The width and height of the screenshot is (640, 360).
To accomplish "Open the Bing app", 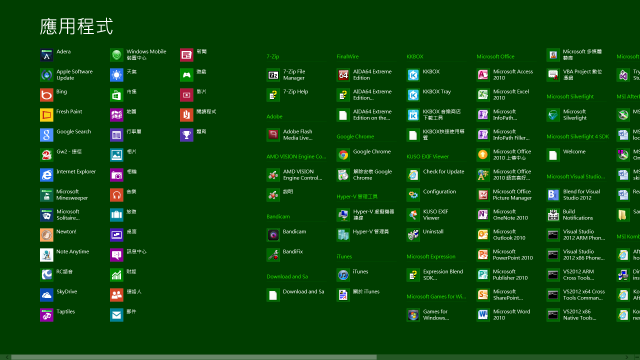I will click(47, 95).
